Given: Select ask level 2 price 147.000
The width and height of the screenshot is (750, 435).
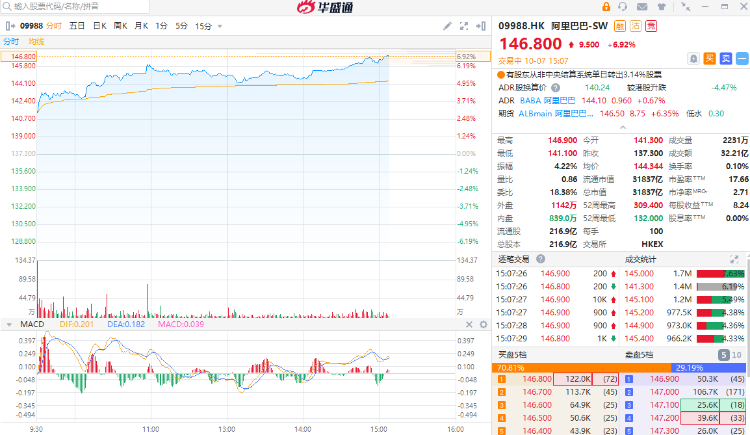Looking at the screenshot, I should [664, 392].
